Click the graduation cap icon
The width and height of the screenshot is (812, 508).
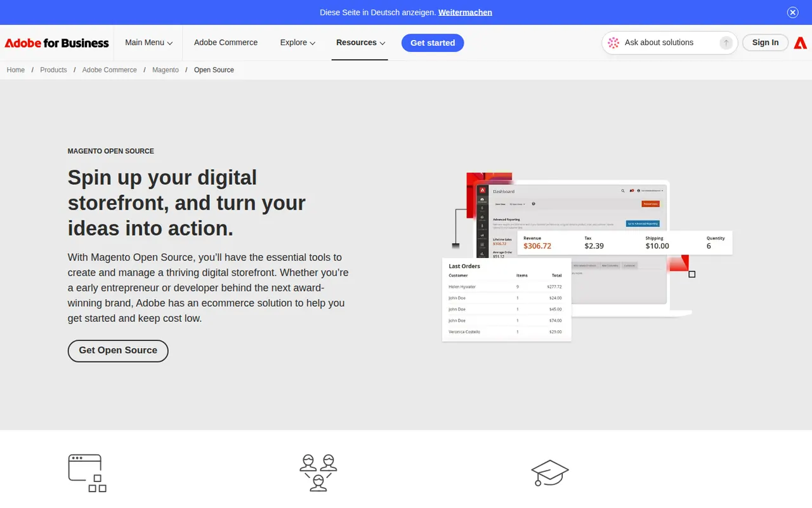click(550, 473)
